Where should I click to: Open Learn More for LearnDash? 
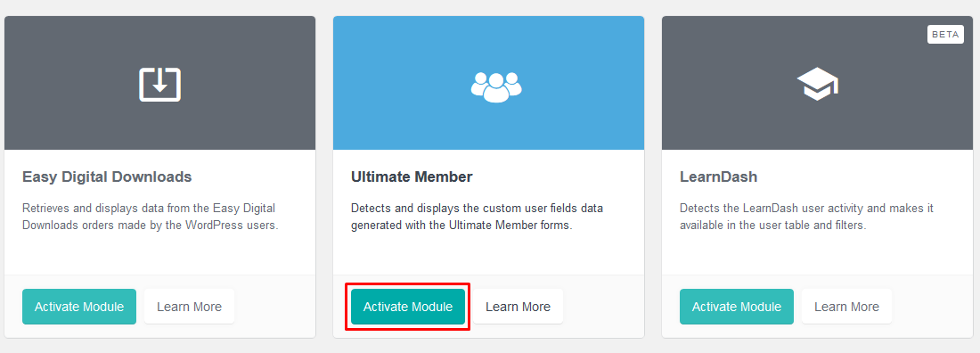[847, 307]
